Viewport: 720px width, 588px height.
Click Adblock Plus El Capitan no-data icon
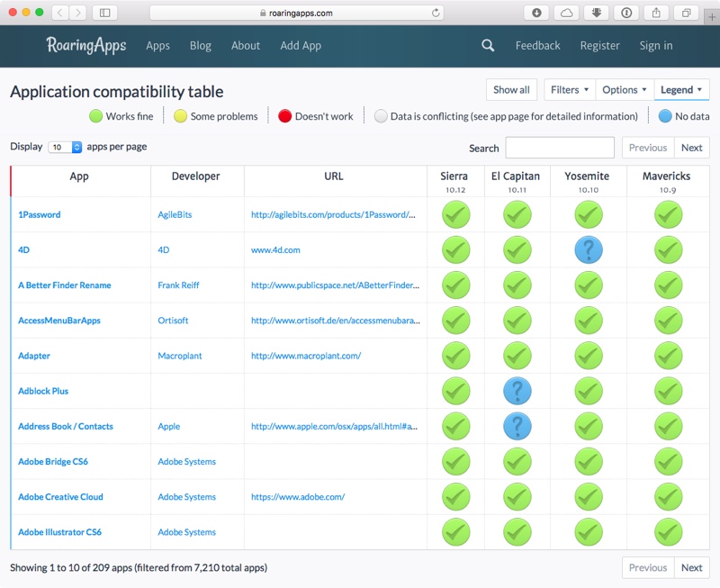click(517, 391)
